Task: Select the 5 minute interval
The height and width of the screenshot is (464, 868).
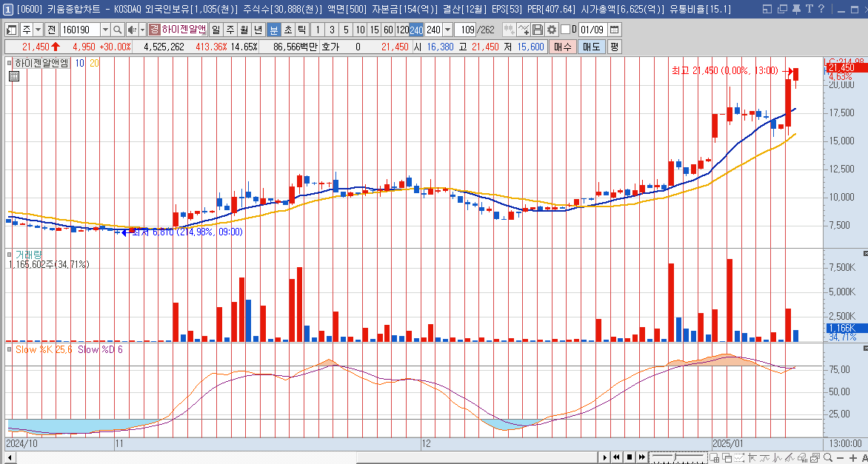Action: pos(346,30)
